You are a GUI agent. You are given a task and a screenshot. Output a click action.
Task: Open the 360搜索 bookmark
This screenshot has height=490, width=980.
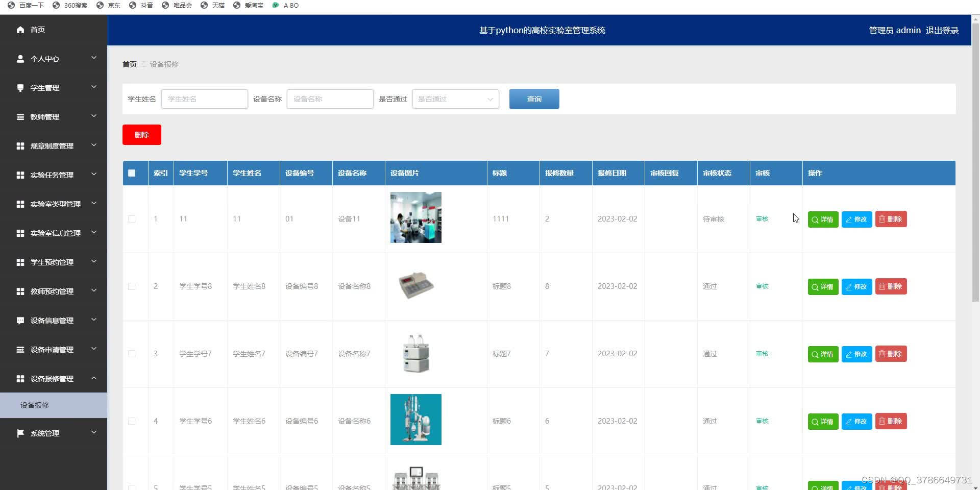tap(70, 5)
